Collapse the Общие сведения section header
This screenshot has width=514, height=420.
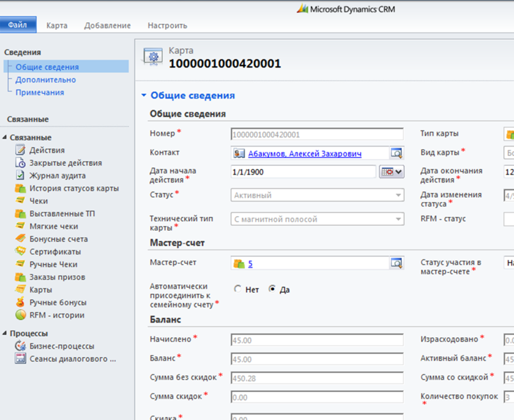click(x=144, y=96)
